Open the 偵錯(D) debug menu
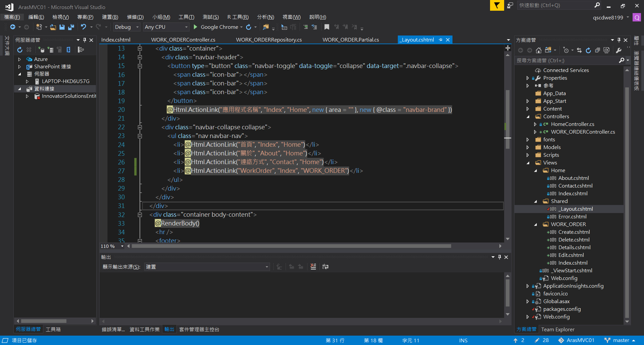Screen dimensions: 644x345 (135, 17)
